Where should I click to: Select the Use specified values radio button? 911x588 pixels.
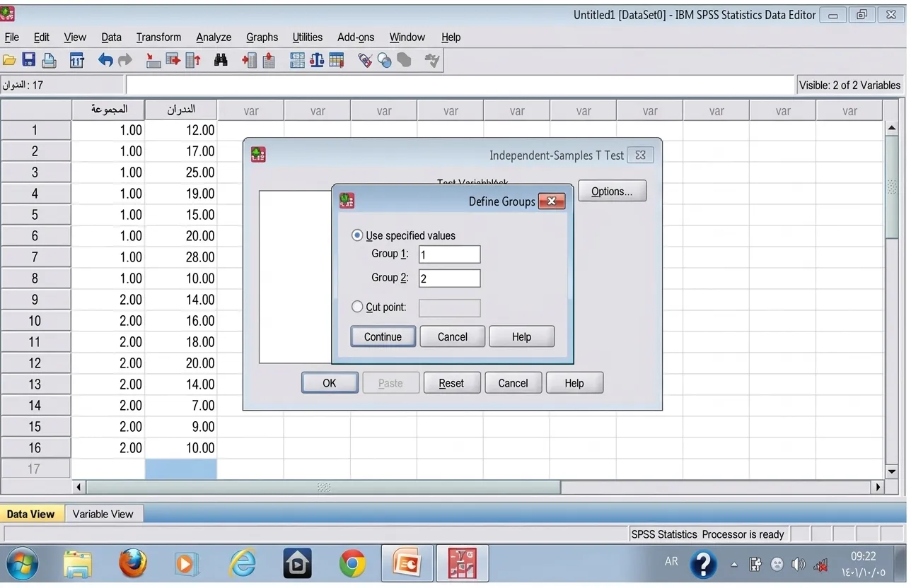pyautogui.click(x=357, y=235)
